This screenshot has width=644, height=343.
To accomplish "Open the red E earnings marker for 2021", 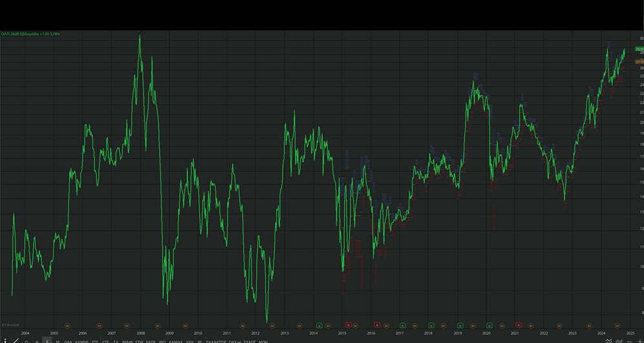I will tap(519, 325).
